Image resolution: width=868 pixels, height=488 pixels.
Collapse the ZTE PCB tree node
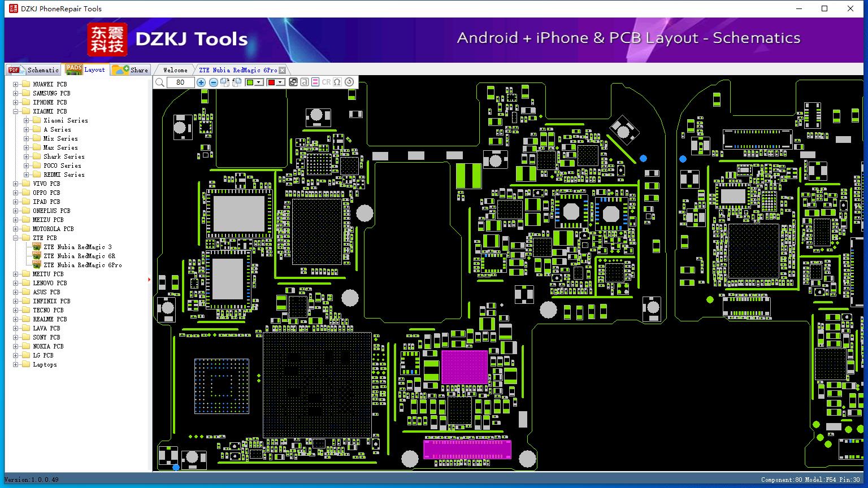(16, 238)
